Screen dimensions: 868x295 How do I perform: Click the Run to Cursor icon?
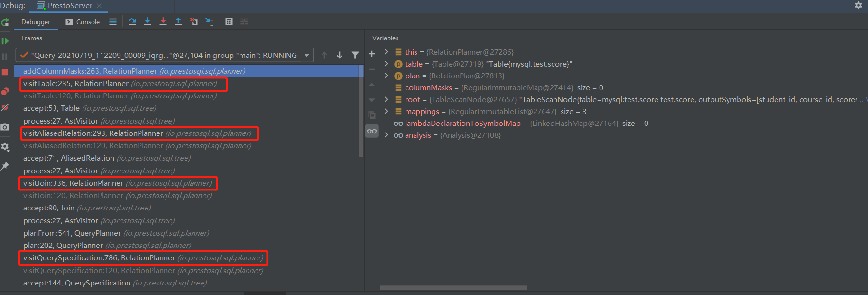(x=210, y=21)
